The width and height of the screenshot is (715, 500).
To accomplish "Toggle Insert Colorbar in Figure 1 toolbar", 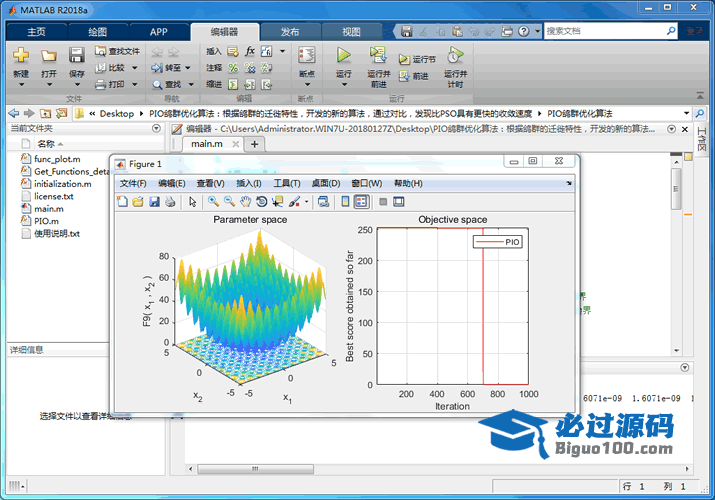I will [345, 201].
